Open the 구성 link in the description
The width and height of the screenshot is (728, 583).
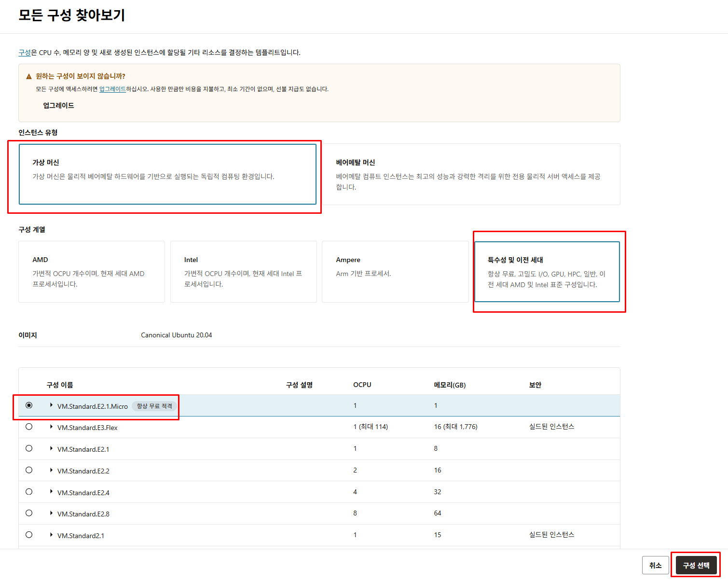coord(25,53)
